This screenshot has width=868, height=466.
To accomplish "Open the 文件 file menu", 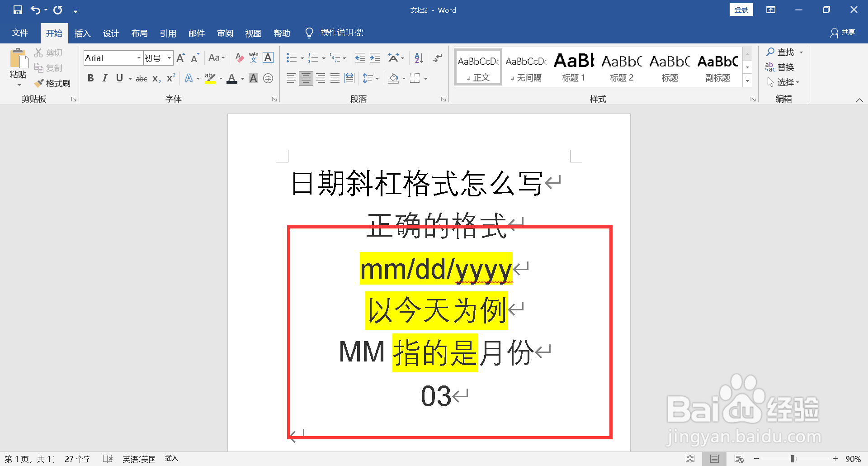I will pos(20,33).
